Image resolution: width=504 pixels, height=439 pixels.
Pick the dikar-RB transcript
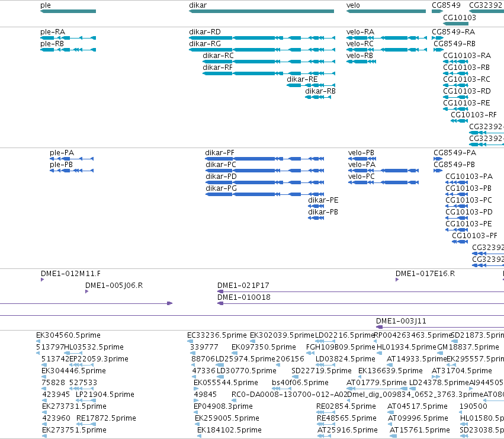click(x=318, y=97)
